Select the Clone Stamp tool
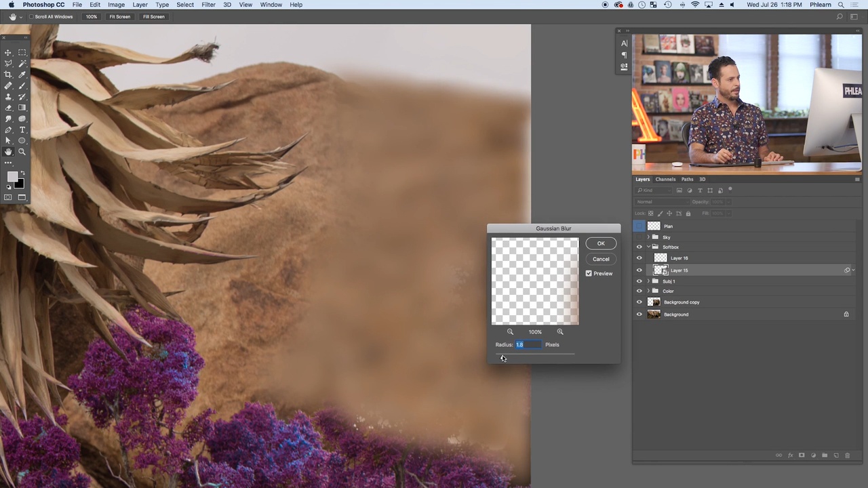868x488 pixels. (8, 96)
